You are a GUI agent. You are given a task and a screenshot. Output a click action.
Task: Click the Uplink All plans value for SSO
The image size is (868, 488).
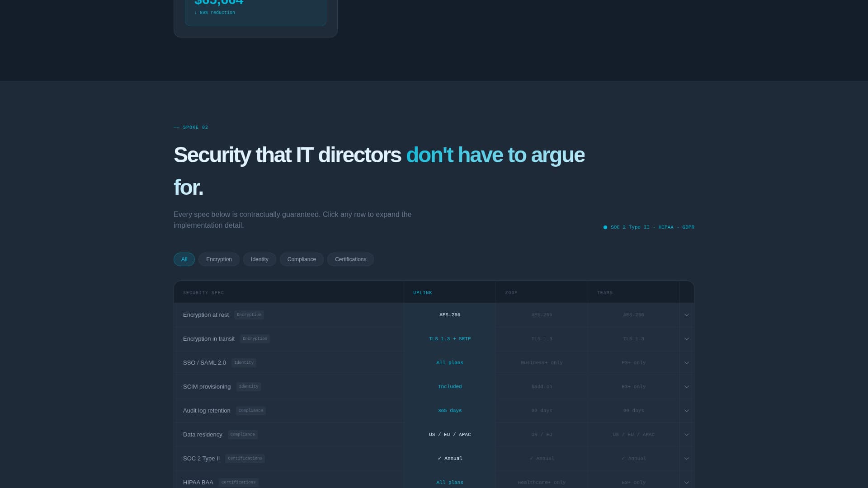click(x=450, y=363)
